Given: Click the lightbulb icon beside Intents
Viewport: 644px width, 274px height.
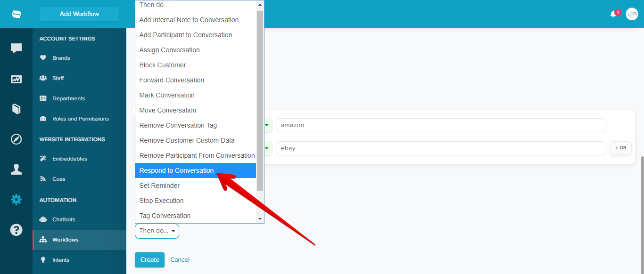Looking at the screenshot, I should (43, 260).
